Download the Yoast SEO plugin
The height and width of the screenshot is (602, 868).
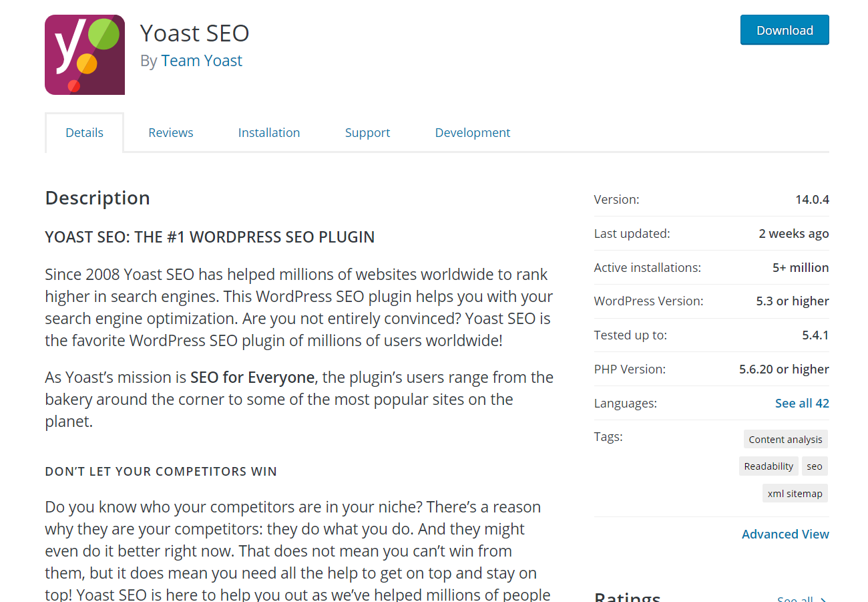pos(785,30)
